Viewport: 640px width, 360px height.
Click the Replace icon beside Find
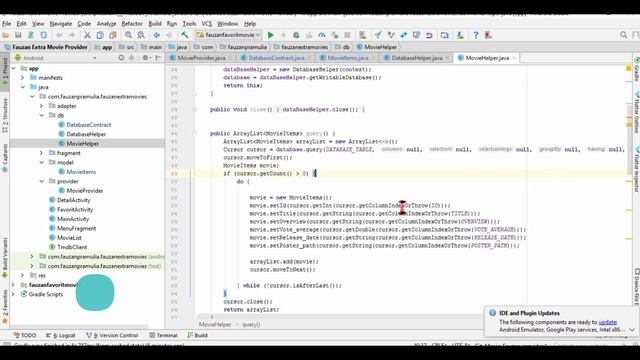pyautogui.click(x=141, y=35)
